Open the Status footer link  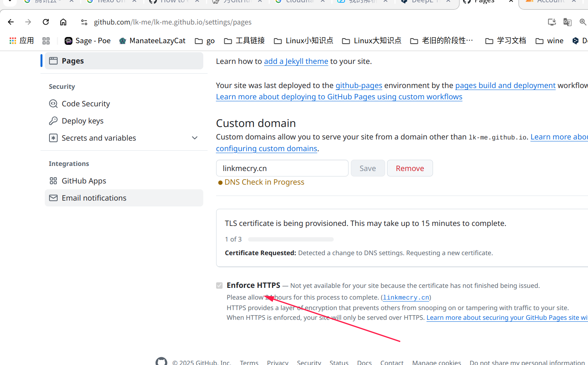pyautogui.click(x=339, y=363)
